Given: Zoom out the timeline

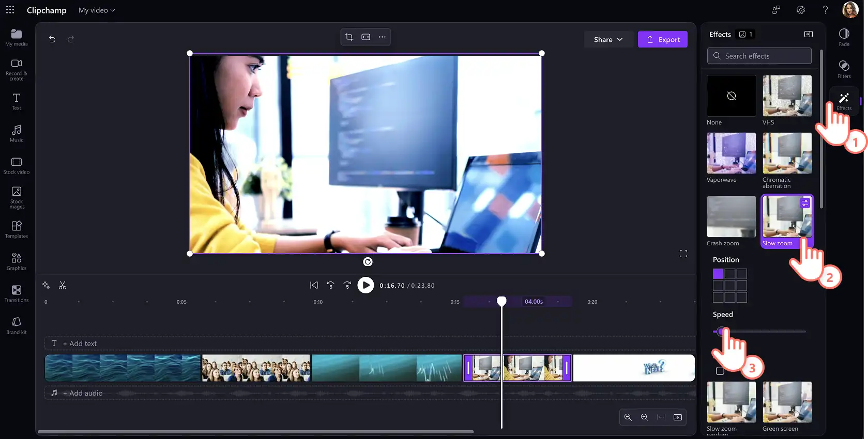Looking at the screenshot, I should [628, 417].
